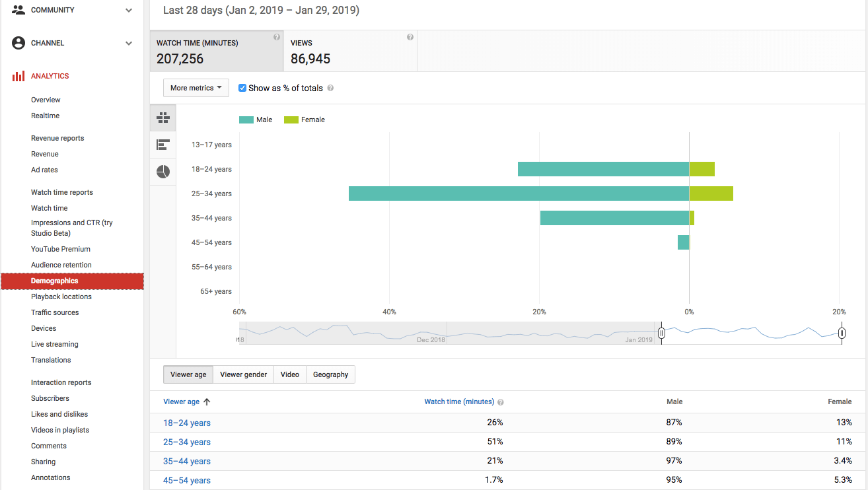Click the Channel account icon
868x490 pixels.
tap(18, 42)
